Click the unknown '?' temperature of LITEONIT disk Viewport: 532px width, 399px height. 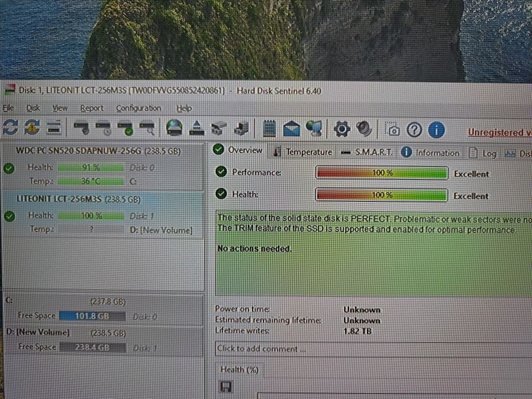pos(92,229)
